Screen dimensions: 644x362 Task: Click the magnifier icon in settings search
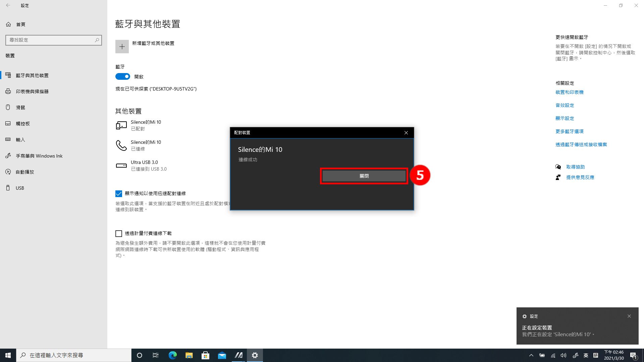97,40
